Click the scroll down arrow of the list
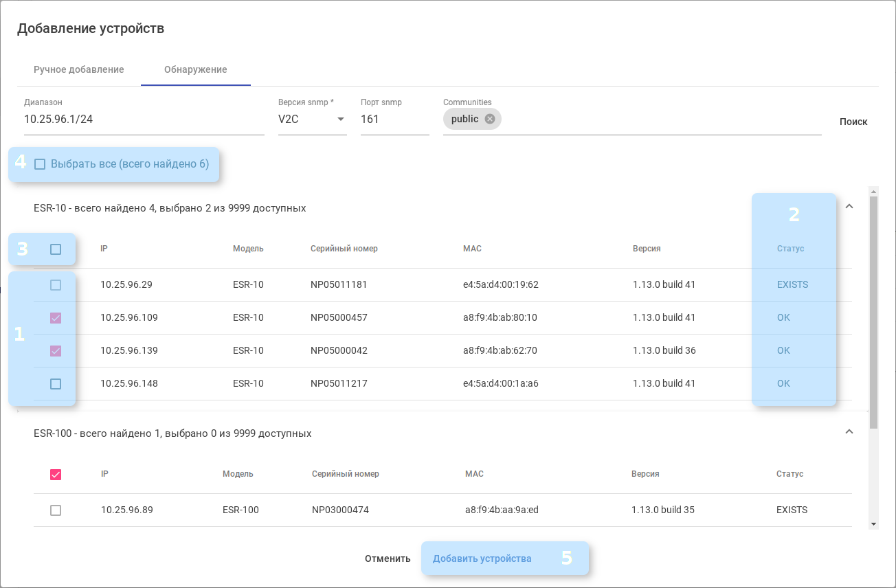 click(873, 524)
